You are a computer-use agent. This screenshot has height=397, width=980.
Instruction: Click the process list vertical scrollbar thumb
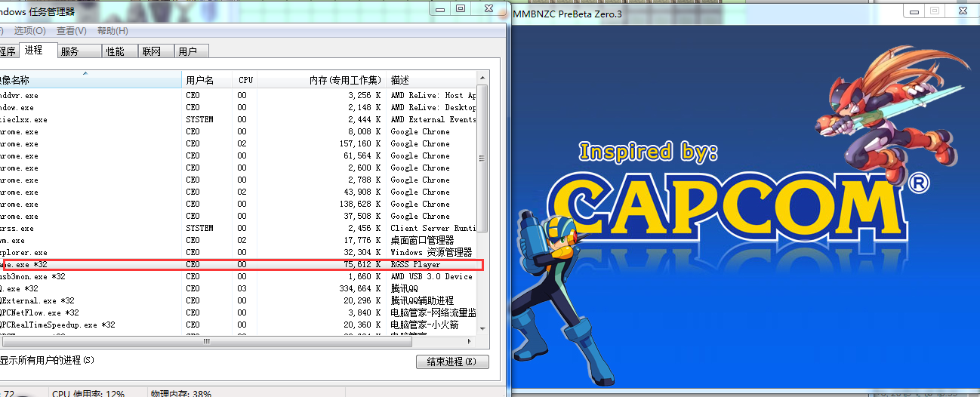pyautogui.click(x=483, y=158)
